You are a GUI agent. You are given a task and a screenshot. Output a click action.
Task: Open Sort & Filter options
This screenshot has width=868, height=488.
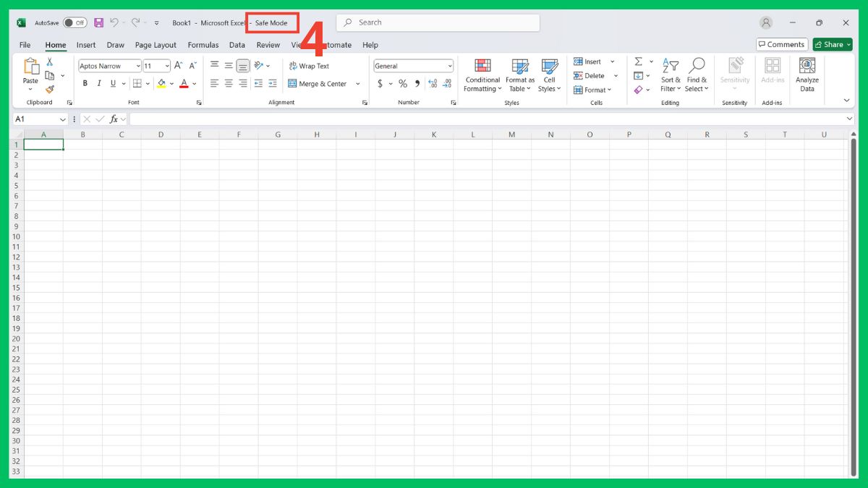(x=671, y=74)
